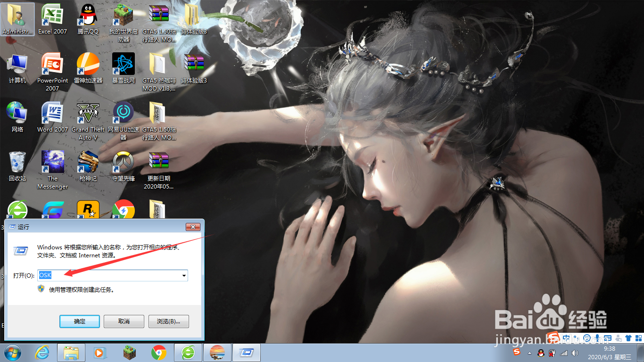644x362 pixels.
Task: Click Sogou voice input microphone
Action: 597,338
